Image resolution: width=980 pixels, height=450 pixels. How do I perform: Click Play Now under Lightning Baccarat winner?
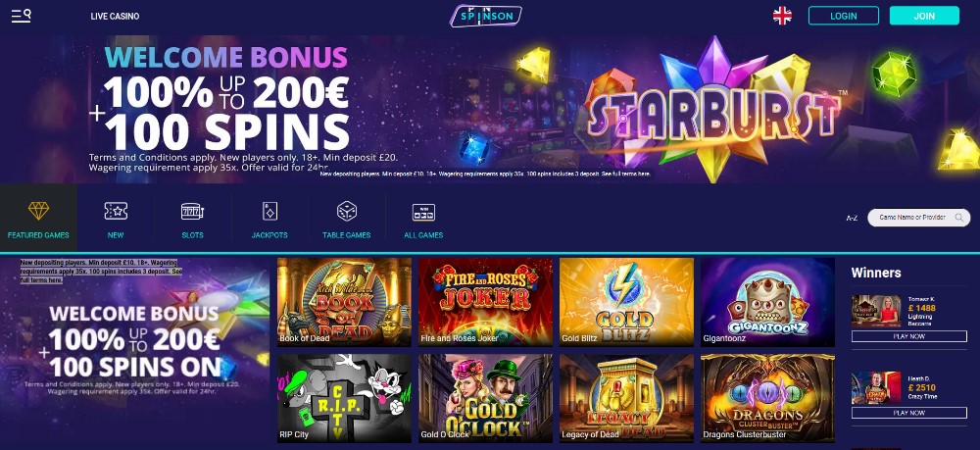pos(908,336)
